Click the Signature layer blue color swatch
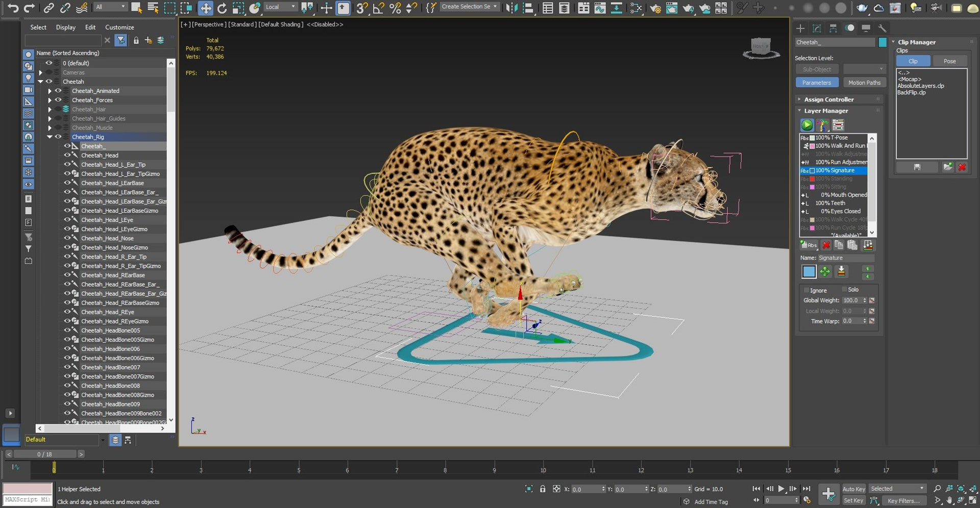The width and height of the screenshot is (980, 508). coord(809,272)
